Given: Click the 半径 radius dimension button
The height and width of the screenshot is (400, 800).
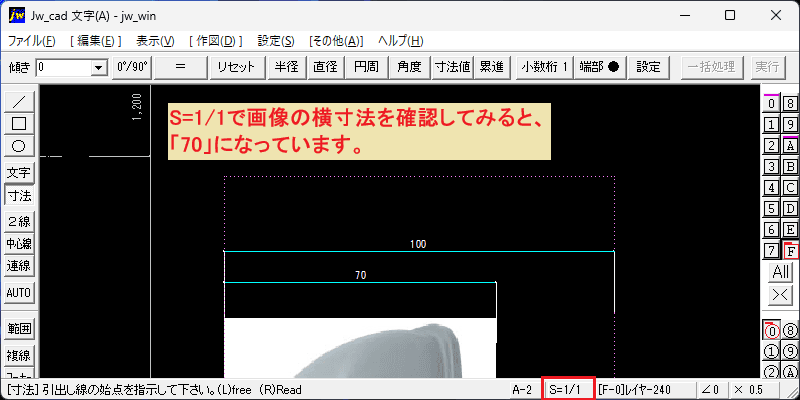Looking at the screenshot, I should (286, 67).
